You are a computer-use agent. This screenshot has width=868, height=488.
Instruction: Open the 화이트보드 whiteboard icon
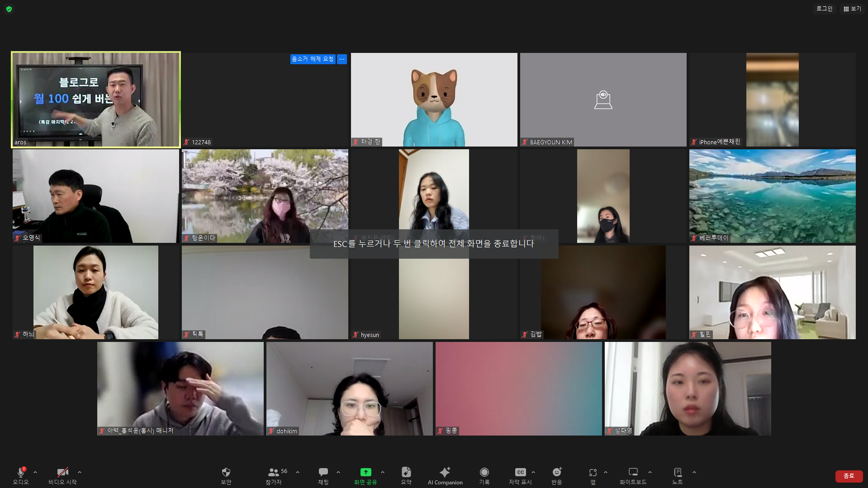[x=633, y=472]
